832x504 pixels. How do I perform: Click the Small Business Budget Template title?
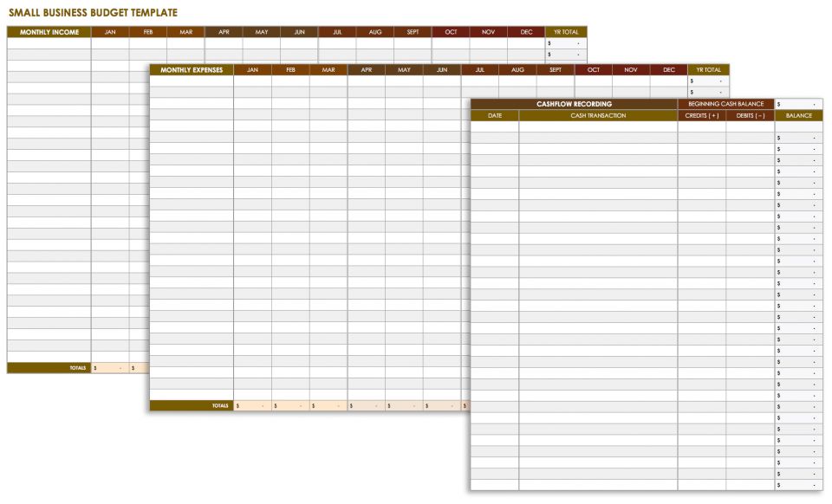click(93, 12)
